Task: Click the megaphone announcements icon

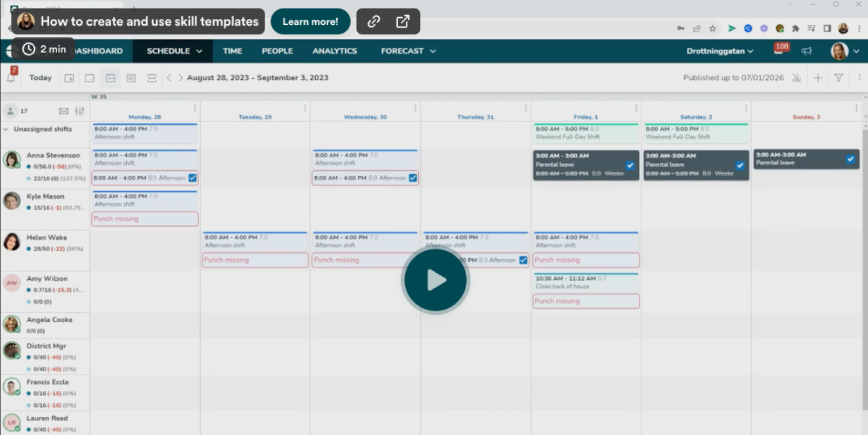Action: (x=806, y=51)
